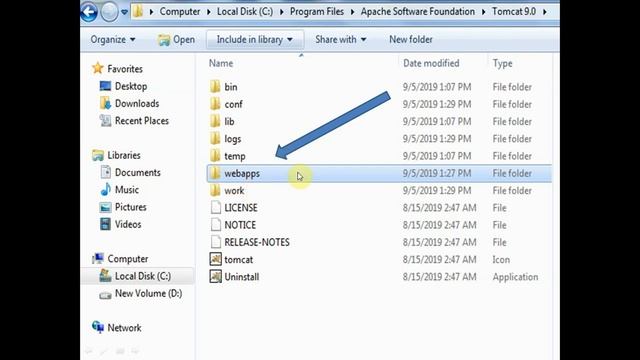
Task: Expand the arrow after Local Disk (C:) in the breadcrumb
Action: click(282, 12)
